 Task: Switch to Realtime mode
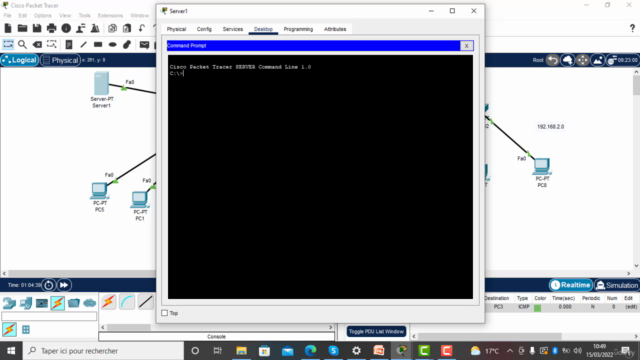click(571, 285)
